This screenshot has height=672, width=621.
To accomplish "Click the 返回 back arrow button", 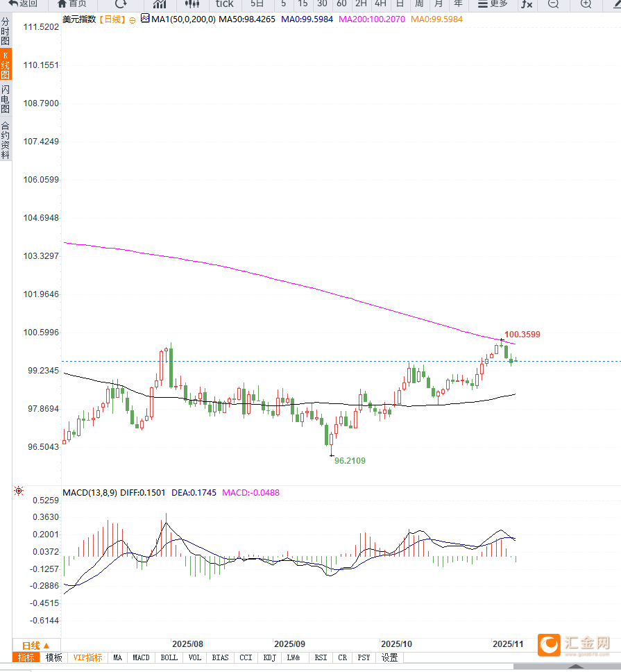I will click(23, 4).
